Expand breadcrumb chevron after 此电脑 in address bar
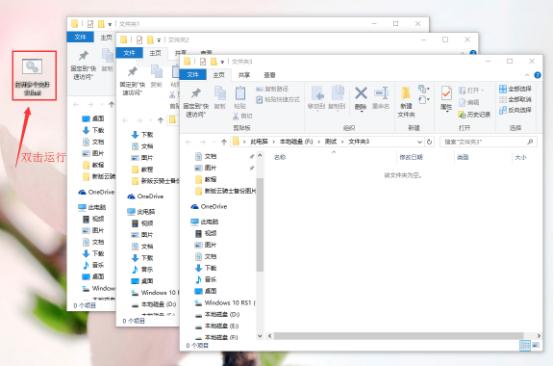Image resolution: width=554 pixels, height=366 pixels. (273, 142)
